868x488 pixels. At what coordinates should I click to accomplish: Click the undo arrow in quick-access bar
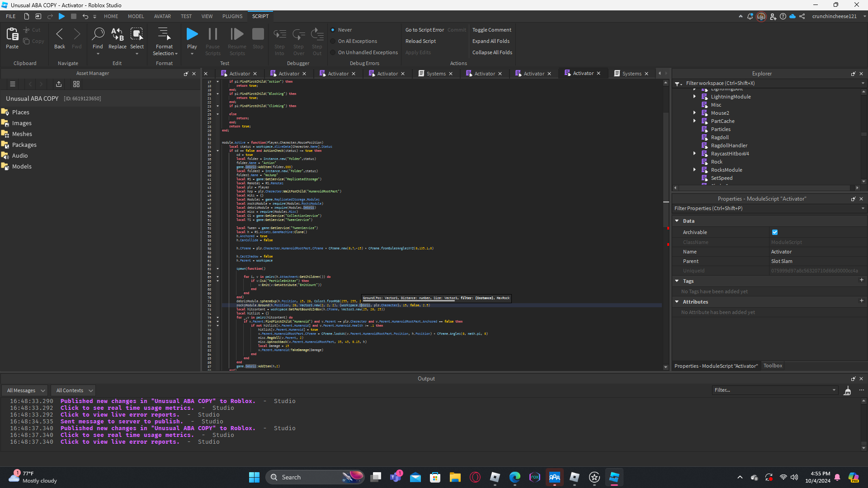tap(85, 16)
